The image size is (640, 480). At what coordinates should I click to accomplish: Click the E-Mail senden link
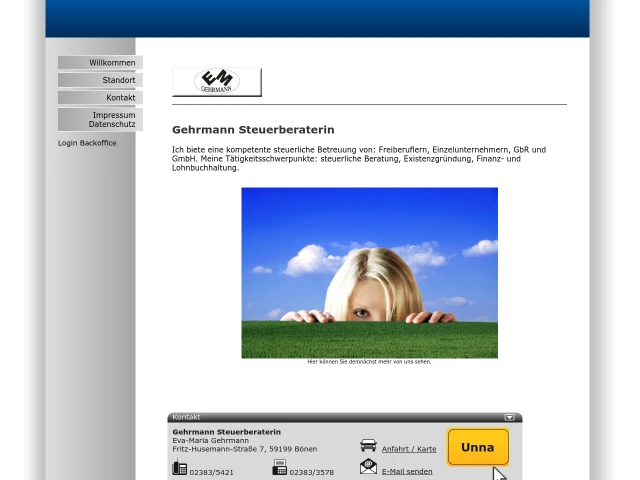coord(407,471)
